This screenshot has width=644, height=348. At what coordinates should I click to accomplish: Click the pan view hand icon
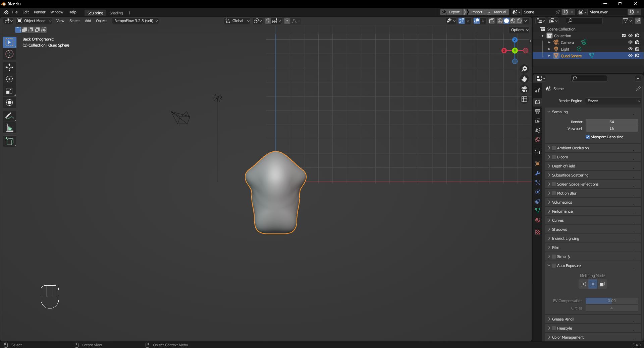pyautogui.click(x=524, y=79)
